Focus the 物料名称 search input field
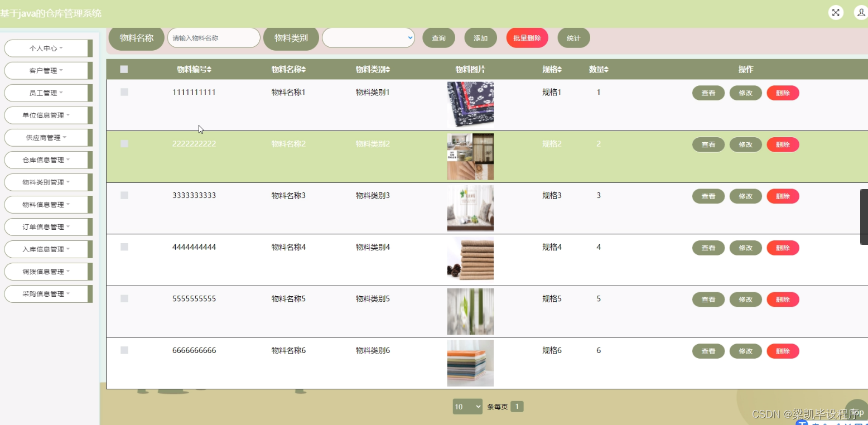The width and height of the screenshot is (868, 425). [x=214, y=38]
